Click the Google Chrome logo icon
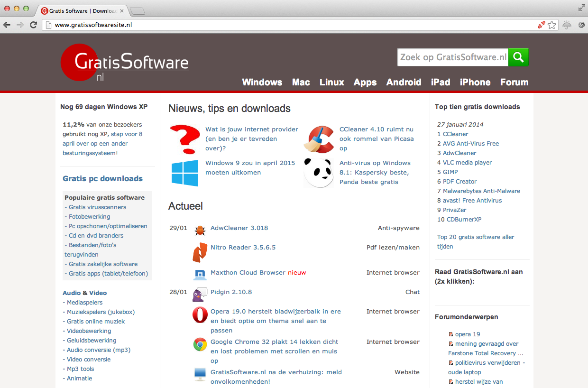 pyautogui.click(x=200, y=344)
